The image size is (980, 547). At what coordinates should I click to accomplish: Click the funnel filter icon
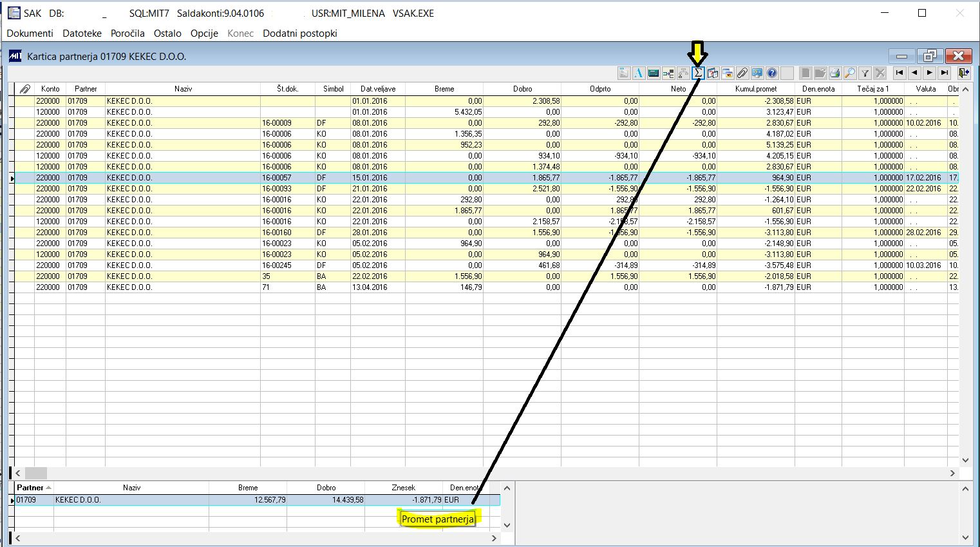[865, 73]
